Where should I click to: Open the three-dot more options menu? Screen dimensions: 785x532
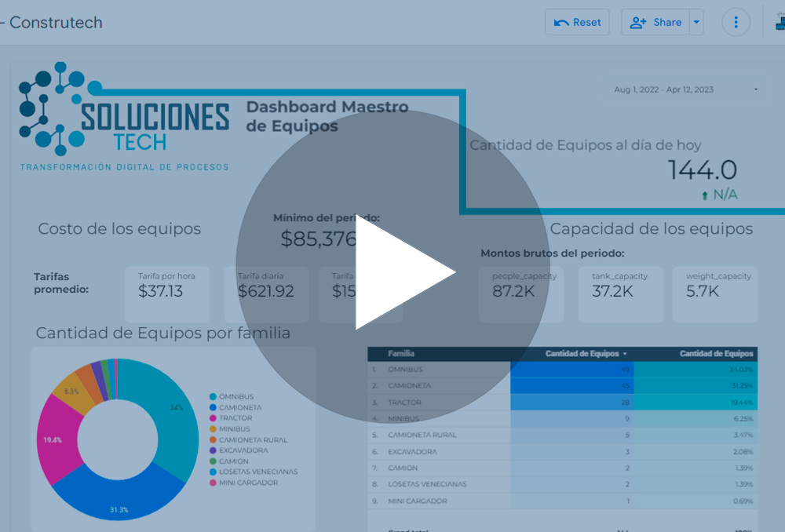pyautogui.click(x=736, y=22)
